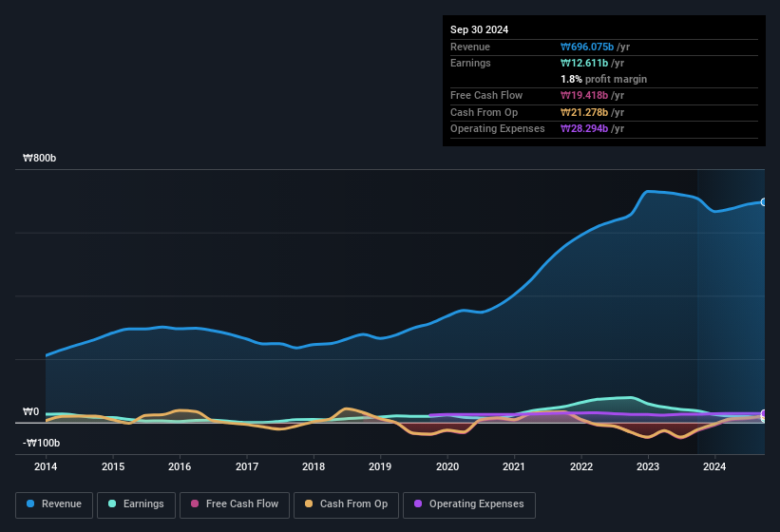Click the blue Revenue legend dot
The height and width of the screenshot is (532, 780).
pyautogui.click(x=30, y=503)
